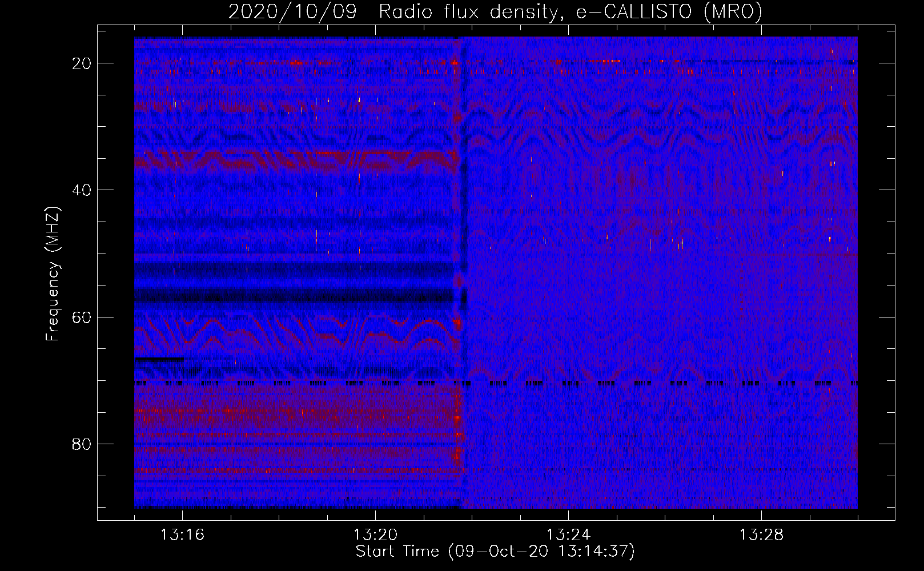Viewport: 924px width, 571px height.
Task: Click the 20 MHz frequency tick label
Action: click(x=82, y=63)
